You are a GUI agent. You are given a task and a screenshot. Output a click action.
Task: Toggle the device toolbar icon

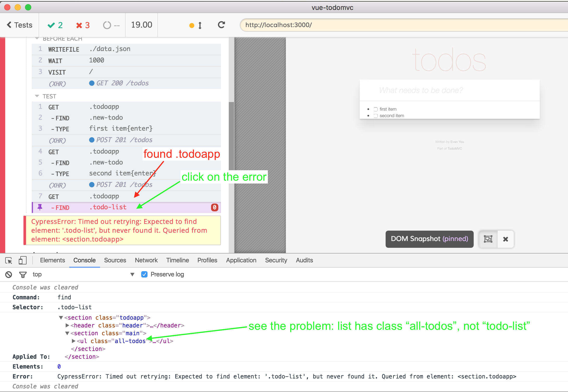[x=23, y=260]
